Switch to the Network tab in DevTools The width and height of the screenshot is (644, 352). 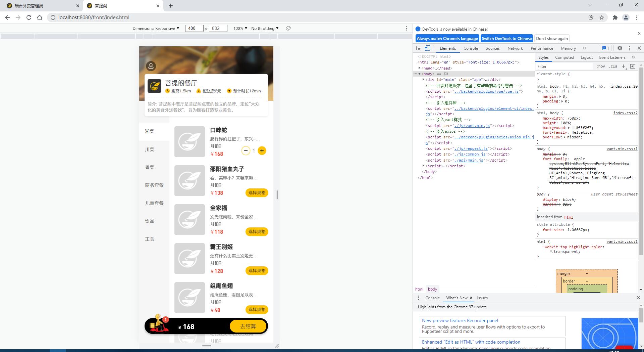(515, 48)
